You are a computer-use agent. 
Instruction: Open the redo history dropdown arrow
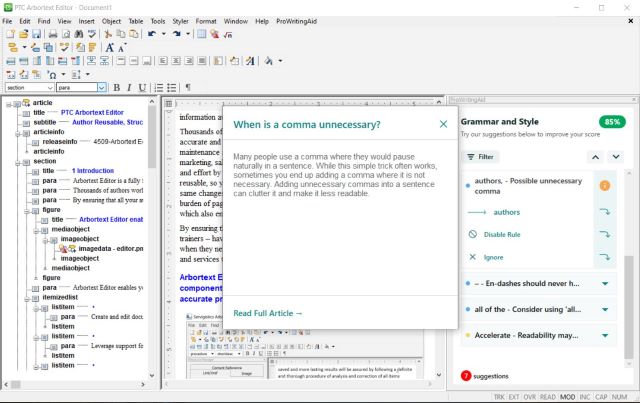[188, 34]
